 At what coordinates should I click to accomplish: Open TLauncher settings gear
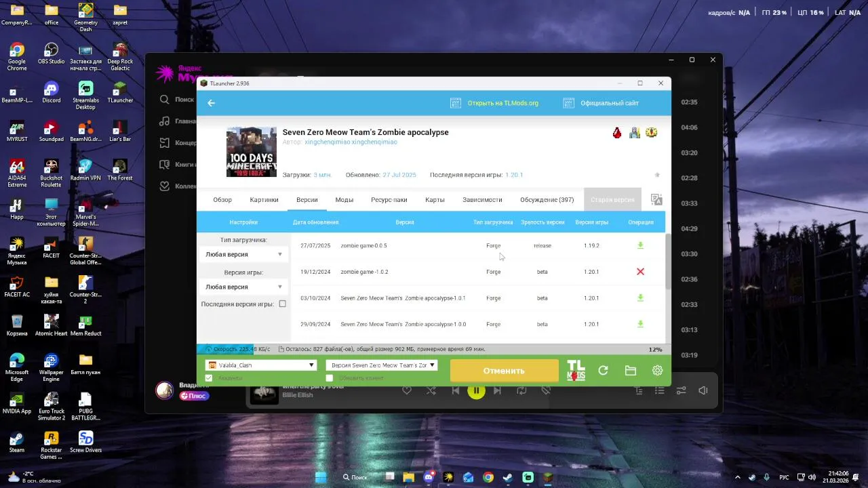[657, 371]
